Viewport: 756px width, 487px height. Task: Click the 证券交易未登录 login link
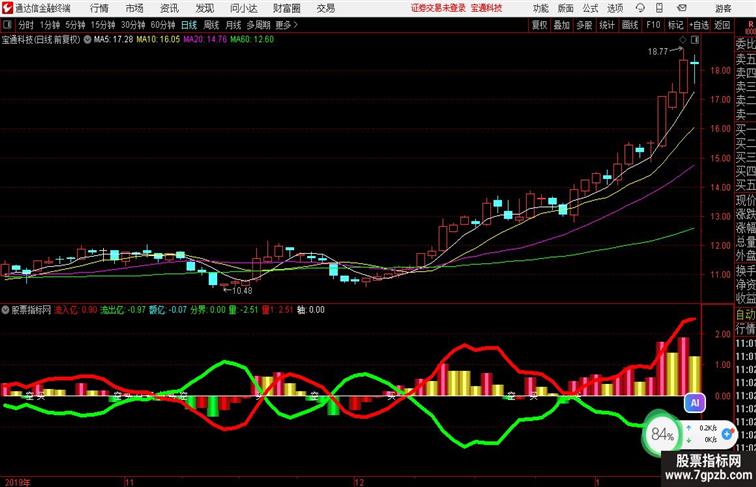[439, 8]
